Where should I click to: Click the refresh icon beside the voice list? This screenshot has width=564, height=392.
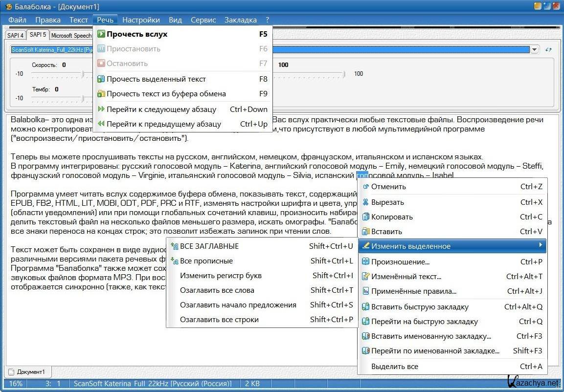tap(548, 50)
